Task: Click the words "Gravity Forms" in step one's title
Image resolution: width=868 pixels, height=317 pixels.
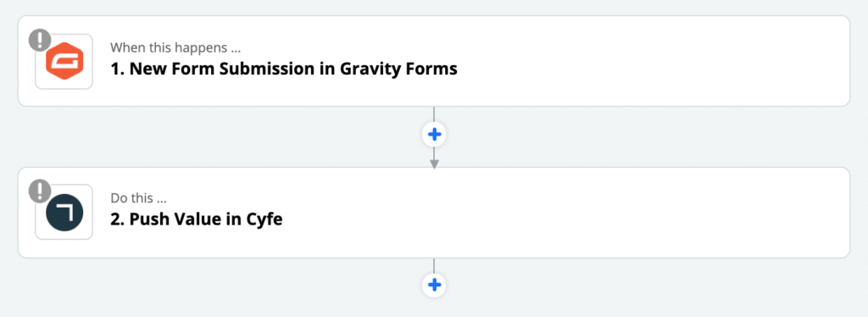Action: 398,70
